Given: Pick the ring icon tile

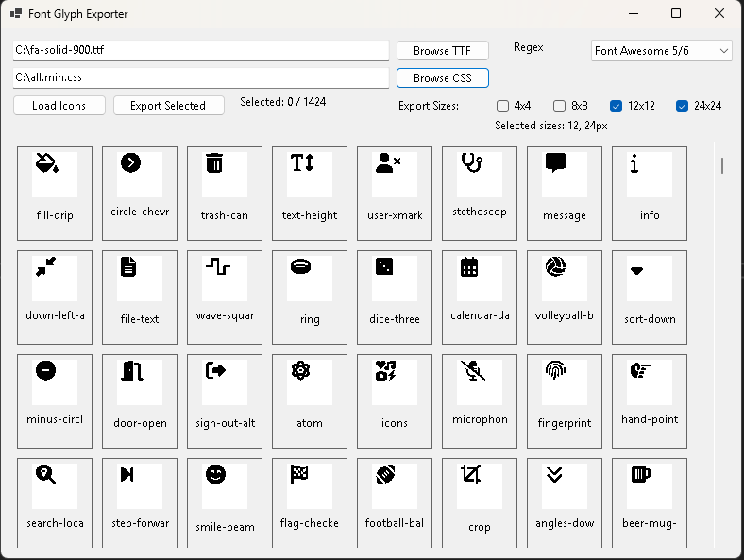Looking at the screenshot, I should (310, 297).
